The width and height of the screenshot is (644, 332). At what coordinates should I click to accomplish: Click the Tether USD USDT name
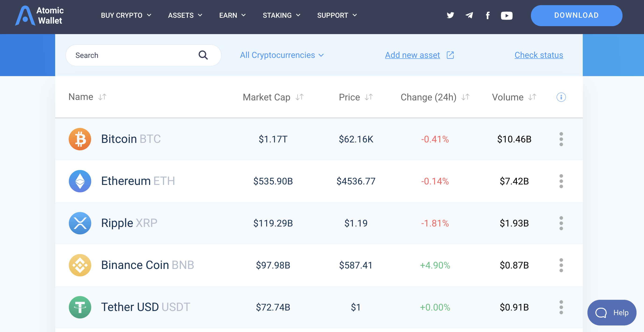tap(146, 307)
